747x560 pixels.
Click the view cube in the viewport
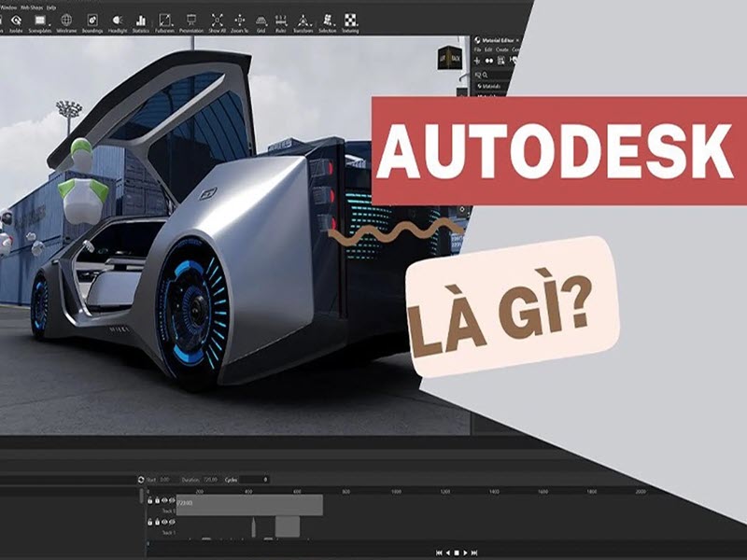[x=450, y=58]
